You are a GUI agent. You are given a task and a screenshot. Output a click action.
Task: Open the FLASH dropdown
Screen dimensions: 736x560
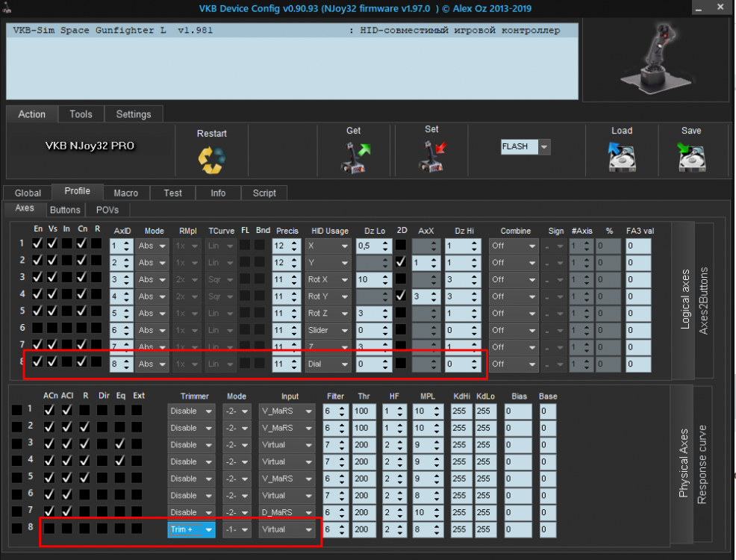[x=544, y=147]
